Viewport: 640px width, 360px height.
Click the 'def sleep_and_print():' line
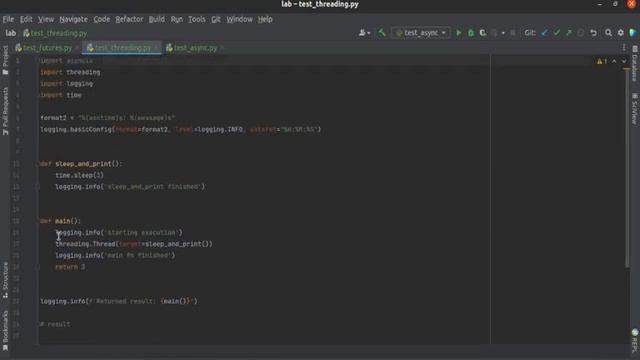[x=81, y=164]
